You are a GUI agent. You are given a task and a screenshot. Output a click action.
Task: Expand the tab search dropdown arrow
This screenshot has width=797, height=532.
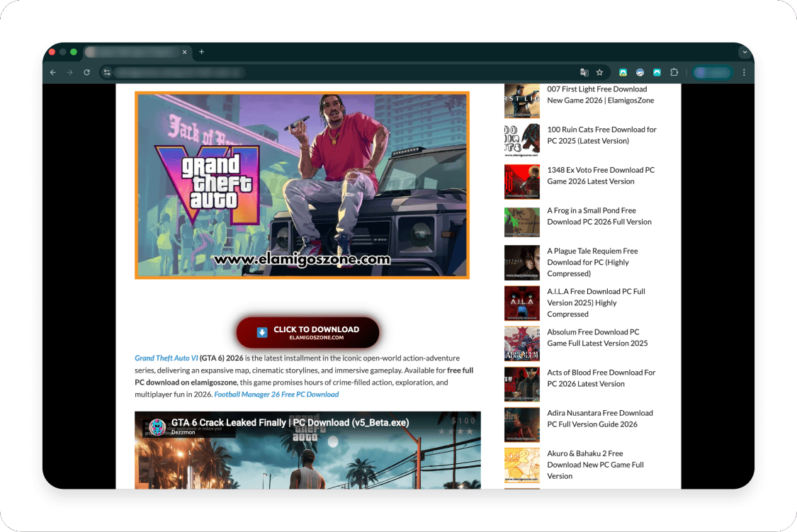[745, 52]
